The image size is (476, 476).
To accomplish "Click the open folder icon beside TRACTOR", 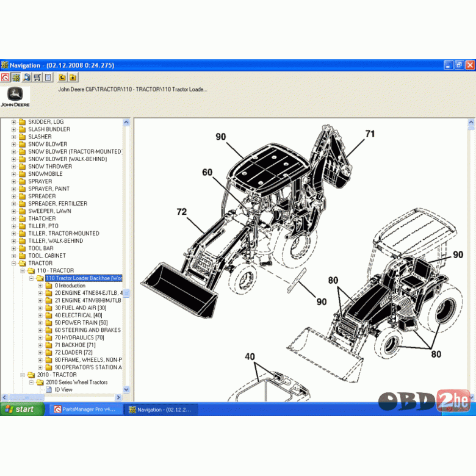I will pos(22,263).
